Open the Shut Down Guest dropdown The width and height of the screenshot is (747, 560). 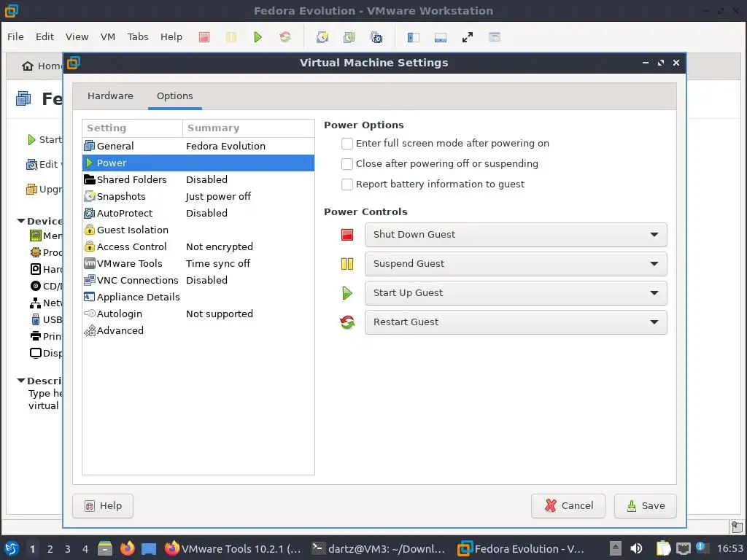(x=516, y=235)
